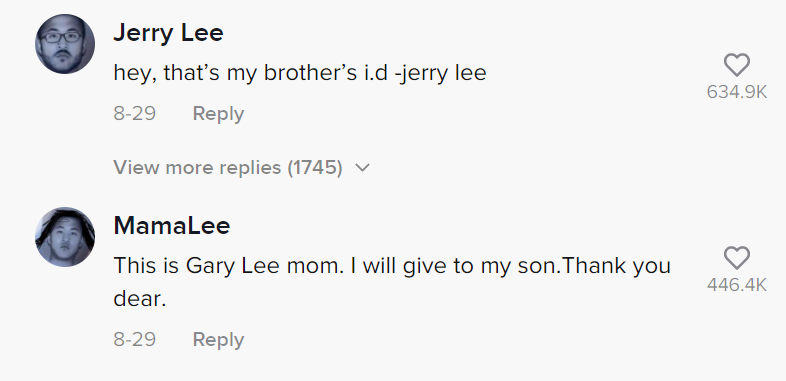Expand replies using the chevron arrow
The height and width of the screenshot is (381, 786).
coord(362,167)
